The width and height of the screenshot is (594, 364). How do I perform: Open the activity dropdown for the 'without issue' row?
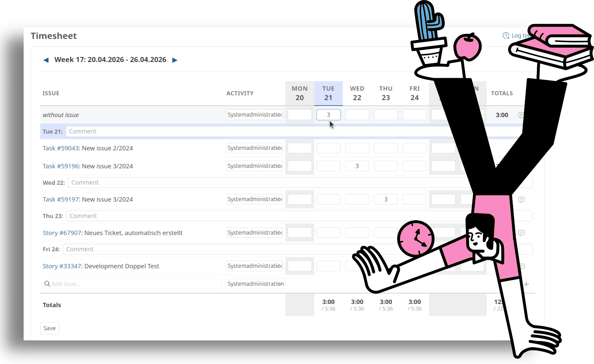[x=255, y=115]
